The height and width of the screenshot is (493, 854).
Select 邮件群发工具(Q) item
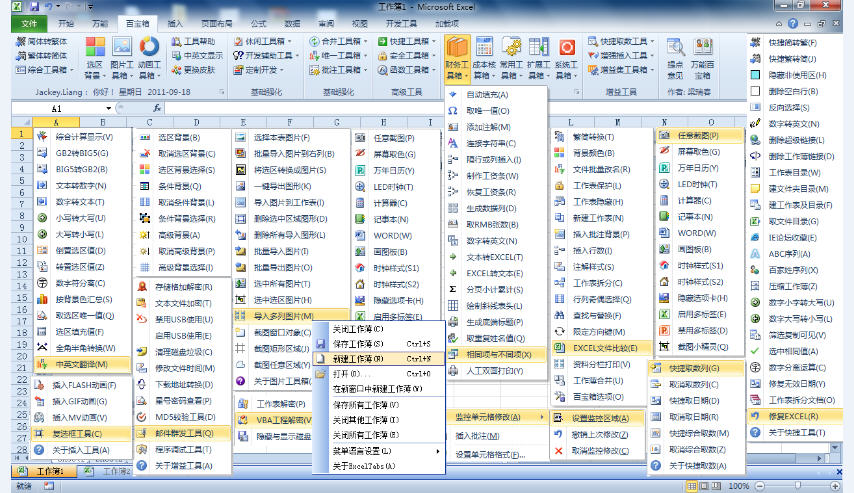[x=182, y=433]
